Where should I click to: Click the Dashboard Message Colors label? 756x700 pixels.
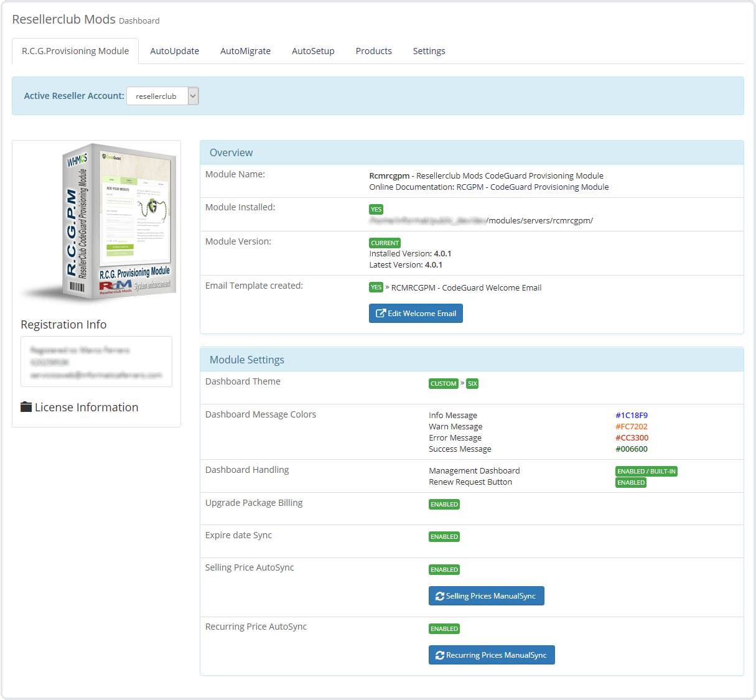[261, 414]
